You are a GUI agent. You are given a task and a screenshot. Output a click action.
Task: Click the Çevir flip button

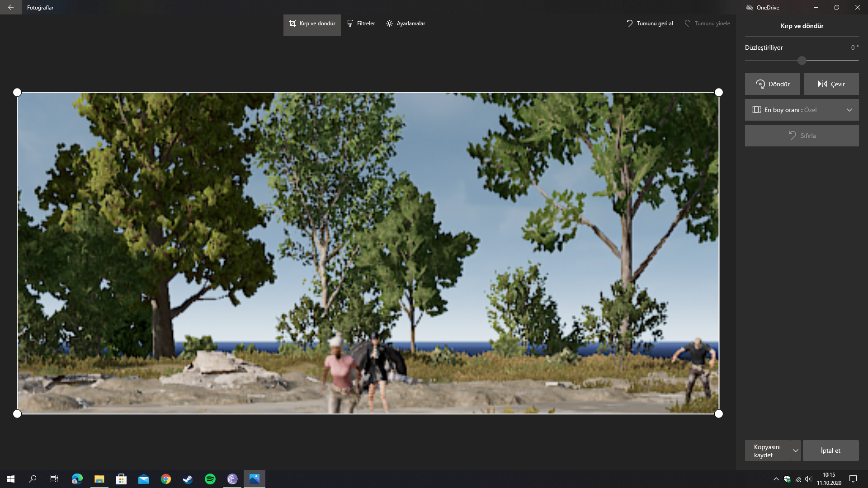831,84
